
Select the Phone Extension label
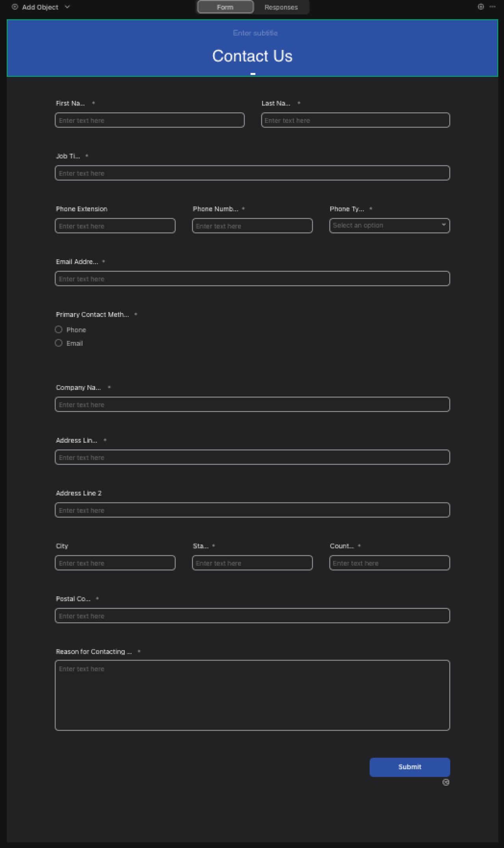pyautogui.click(x=82, y=209)
